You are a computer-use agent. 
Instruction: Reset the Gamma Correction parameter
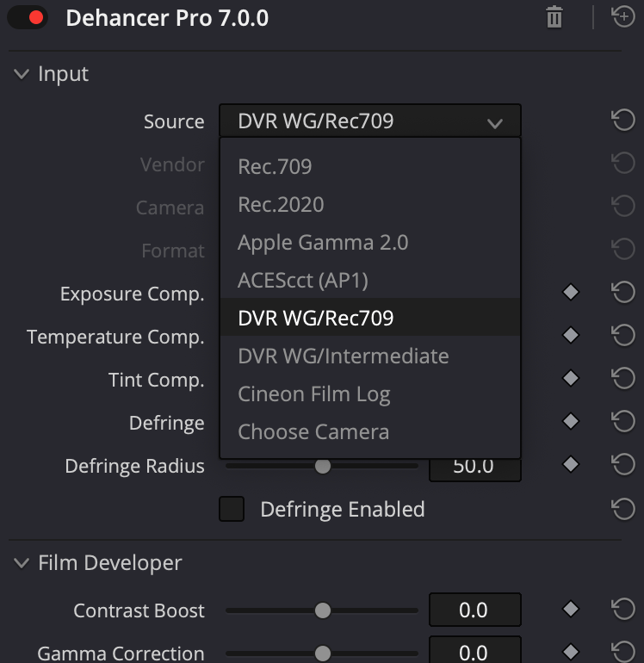tap(623, 652)
